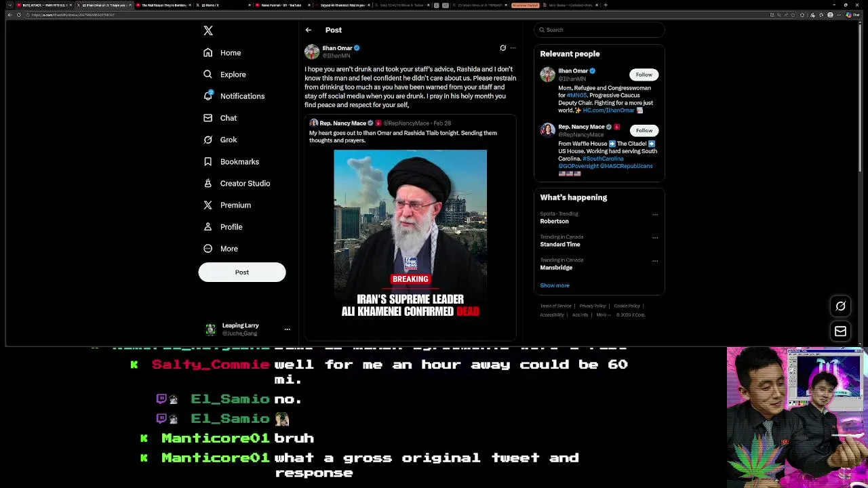The image size is (868, 488).
Task: Open the Standard Time trending topic
Action: coord(560,245)
